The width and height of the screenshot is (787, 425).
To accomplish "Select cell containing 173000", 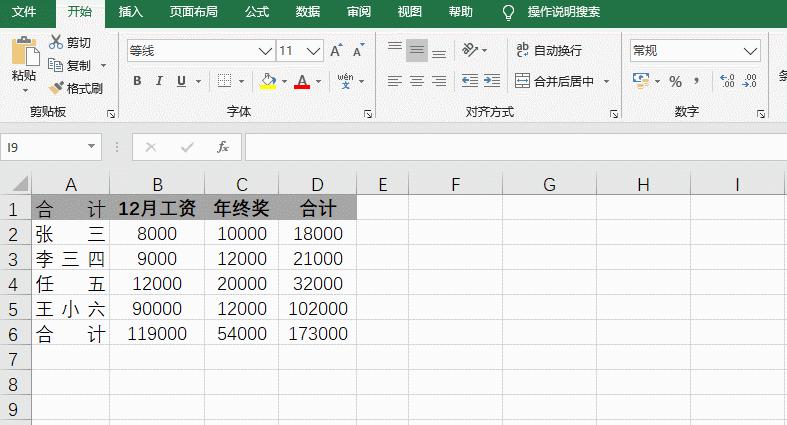I will coord(318,334).
